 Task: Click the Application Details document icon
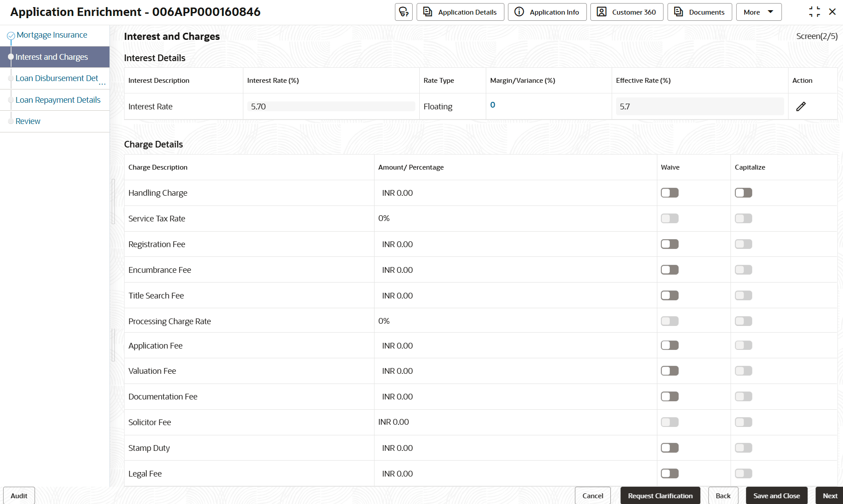click(427, 12)
